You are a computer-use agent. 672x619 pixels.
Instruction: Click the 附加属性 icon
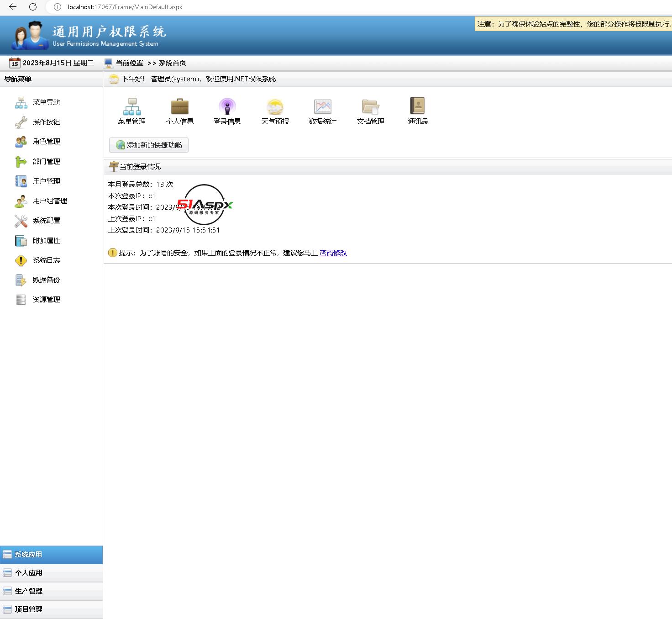click(x=21, y=240)
